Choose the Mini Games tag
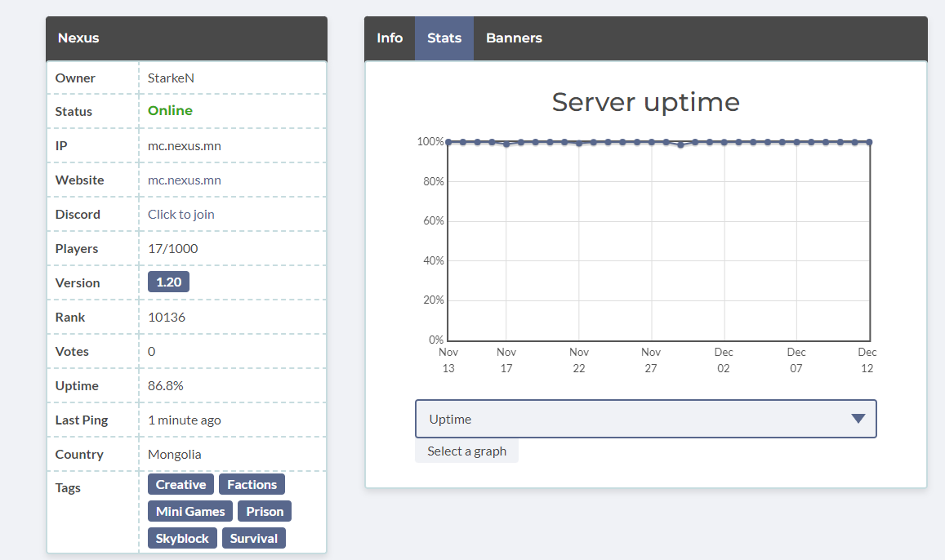 pyautogui.click(x=190, y=511)
